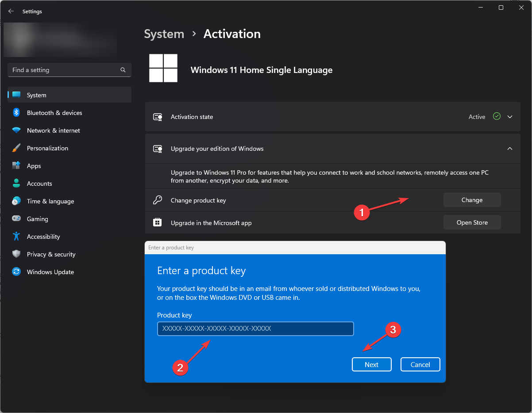Click the System breadcrumb link

[x=164, y=34]
